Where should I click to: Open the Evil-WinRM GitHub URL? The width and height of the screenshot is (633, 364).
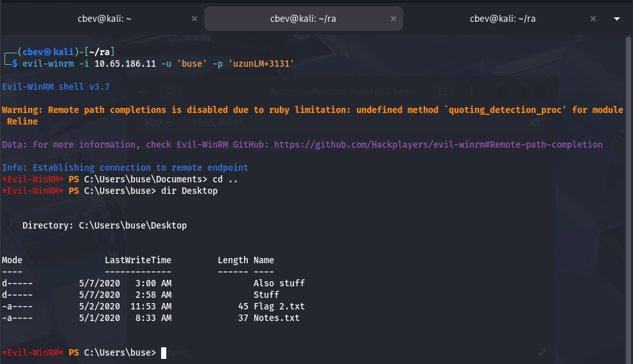pyautogui.click(x=438, y=144)
